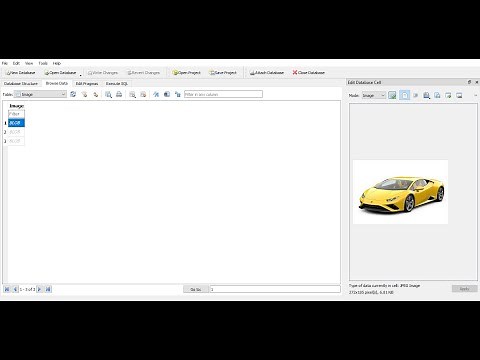Click the Save Project toolbar button
This screenshot has width=480, height=360.
click(223, 73)
